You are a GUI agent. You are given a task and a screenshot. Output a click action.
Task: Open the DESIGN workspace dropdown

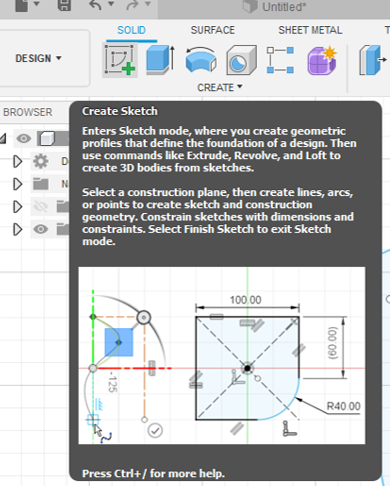pos(38,58)
